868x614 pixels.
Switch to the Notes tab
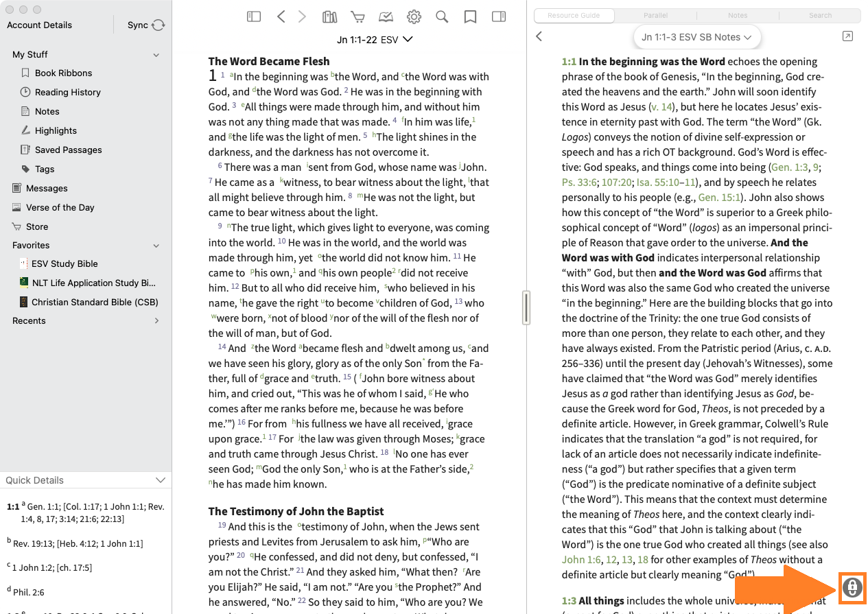[738, 15]
